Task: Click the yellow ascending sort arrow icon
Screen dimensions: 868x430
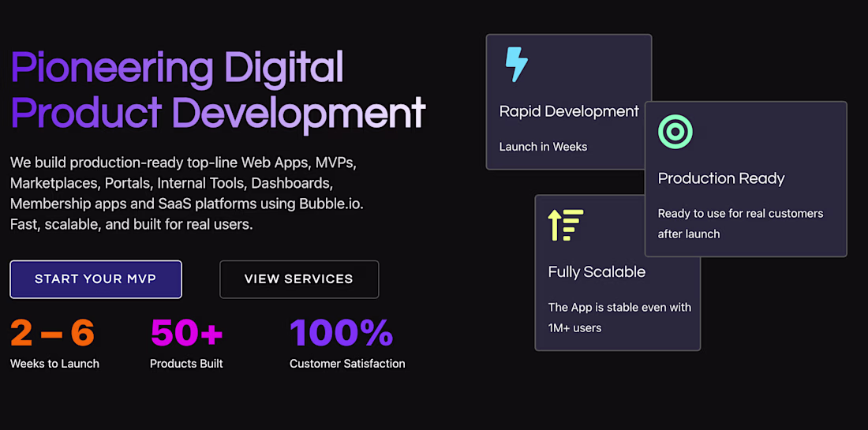Action: coord(566,225)
